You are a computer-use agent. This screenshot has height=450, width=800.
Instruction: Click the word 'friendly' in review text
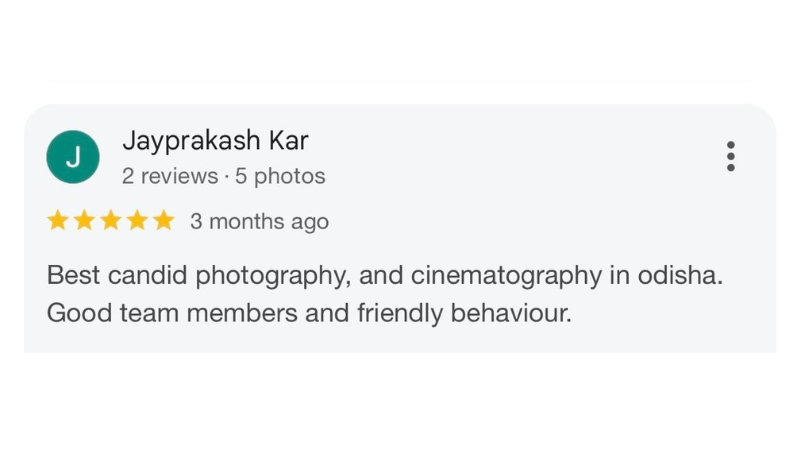pos(400,313)
